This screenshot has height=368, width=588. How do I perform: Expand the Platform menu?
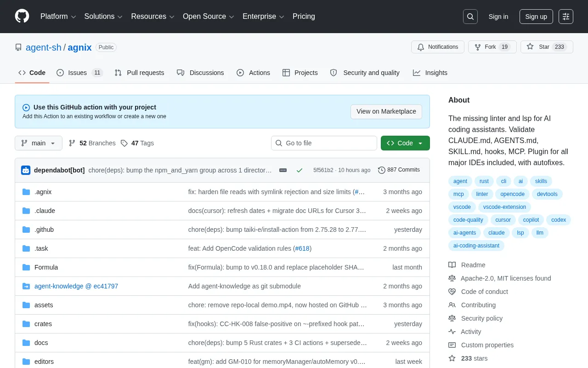click(58, 17)
